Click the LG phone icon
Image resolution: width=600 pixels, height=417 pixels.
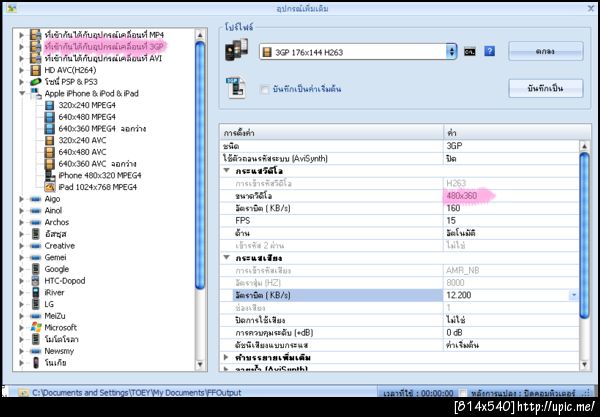point(36,304)
